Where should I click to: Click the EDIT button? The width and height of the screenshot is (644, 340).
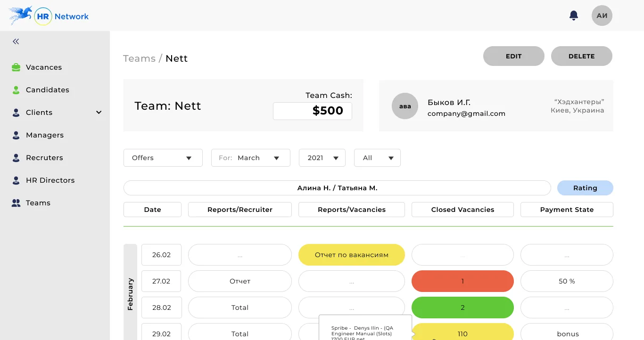[x=514, y=56]
